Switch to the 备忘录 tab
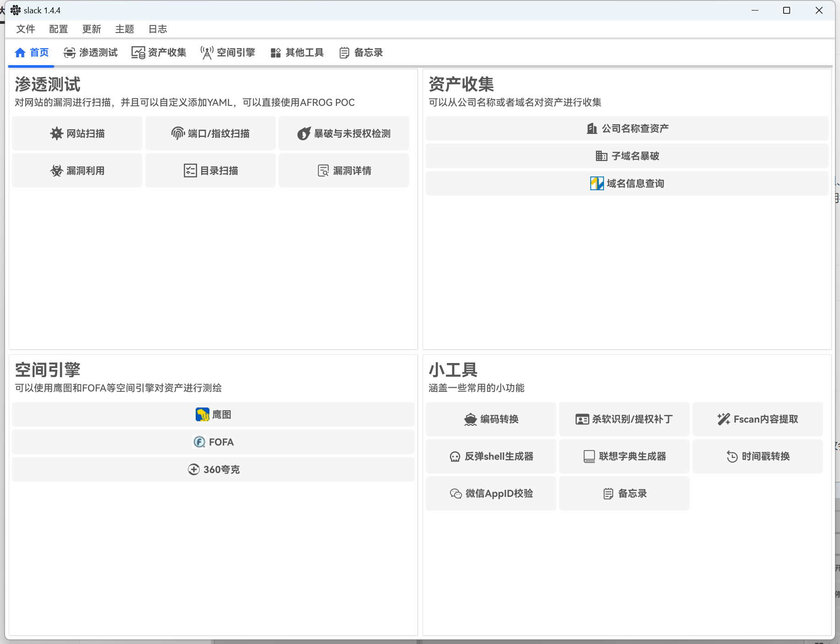840x644 pixels. point(361,53)
